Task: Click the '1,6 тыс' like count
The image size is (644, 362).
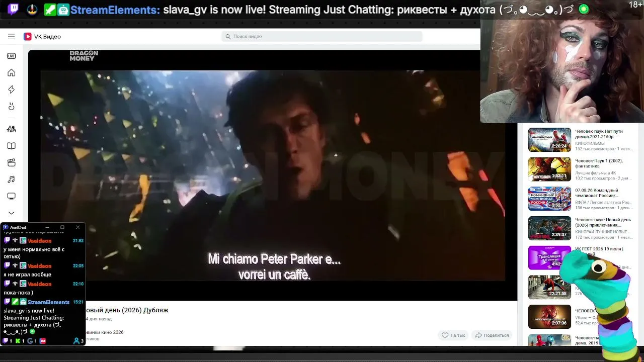Action: coord(458,335)
